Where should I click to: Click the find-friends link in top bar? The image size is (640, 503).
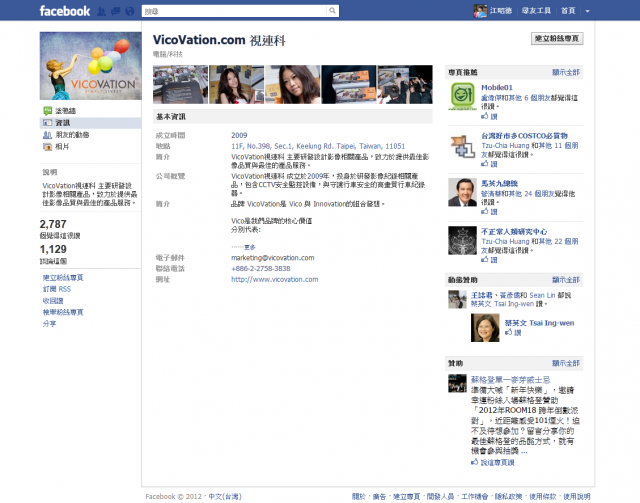(536, 11)
